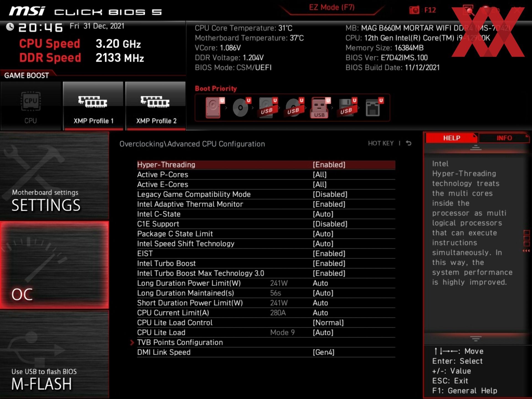Screen dimensions: 532x399
Task: Switch to the INFO tab
Action: click(504, 138)
